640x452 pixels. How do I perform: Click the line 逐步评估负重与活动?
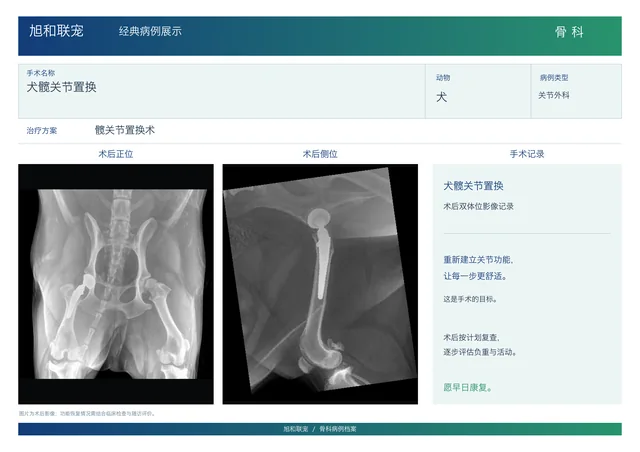pyautogui.click(x=480, y=352)
